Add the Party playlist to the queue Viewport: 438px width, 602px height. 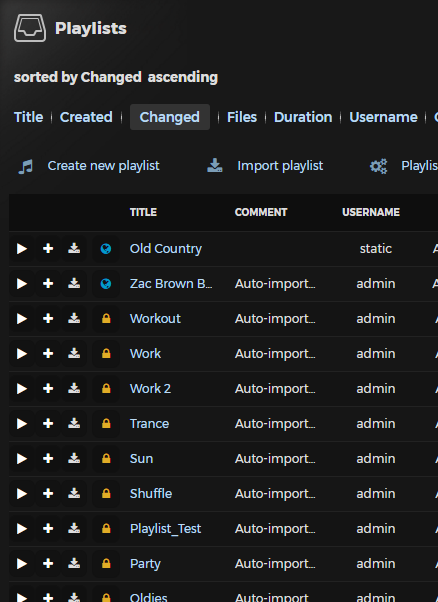[x=48, y=564]
